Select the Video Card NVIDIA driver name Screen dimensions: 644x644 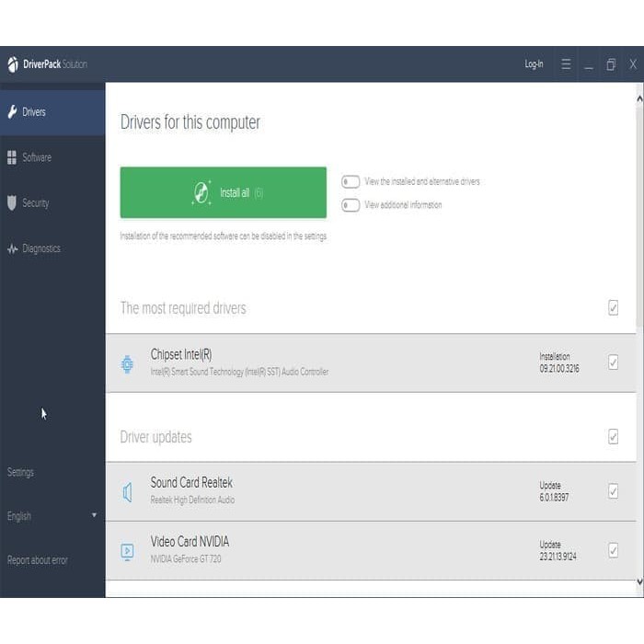pos(190,542)
